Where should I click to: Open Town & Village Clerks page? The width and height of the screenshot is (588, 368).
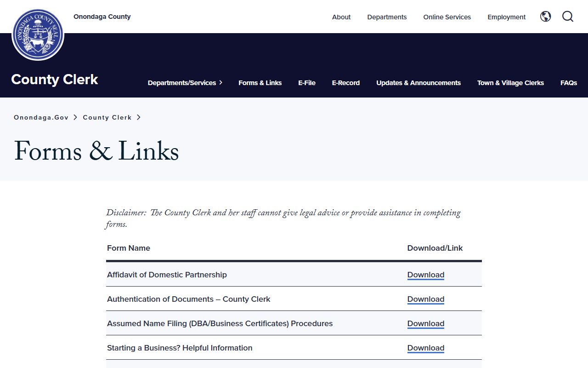coord(510,83)
